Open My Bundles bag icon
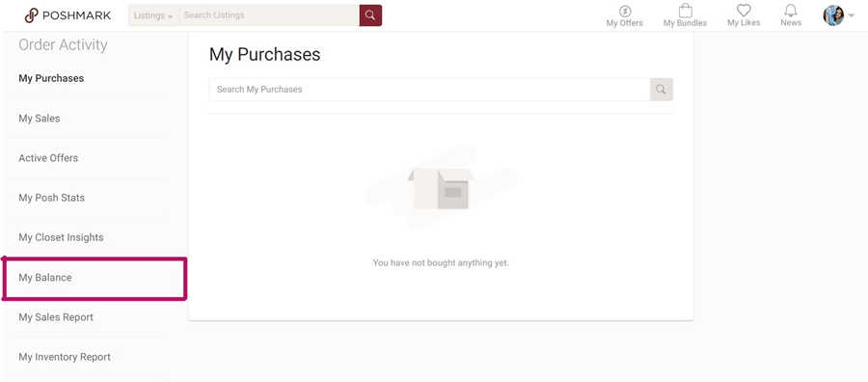The image size is (868, 382). [x=686, y=11]
